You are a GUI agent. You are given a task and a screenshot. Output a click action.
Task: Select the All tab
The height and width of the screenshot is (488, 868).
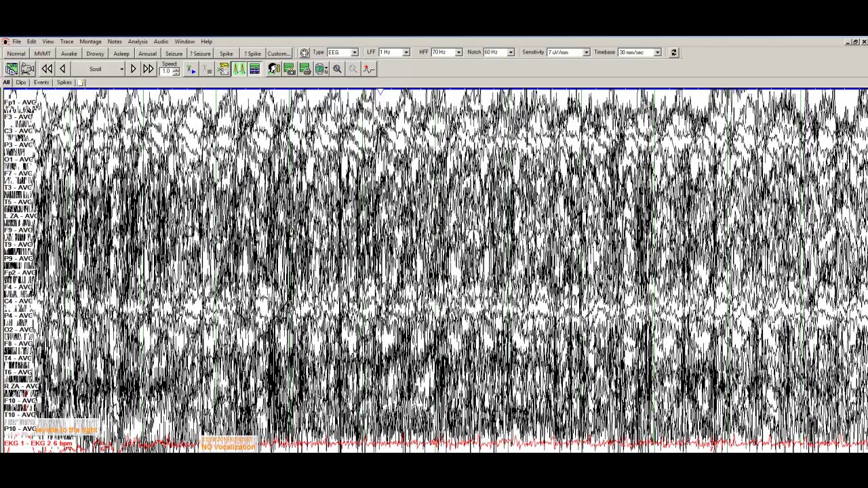pos(6,82)
